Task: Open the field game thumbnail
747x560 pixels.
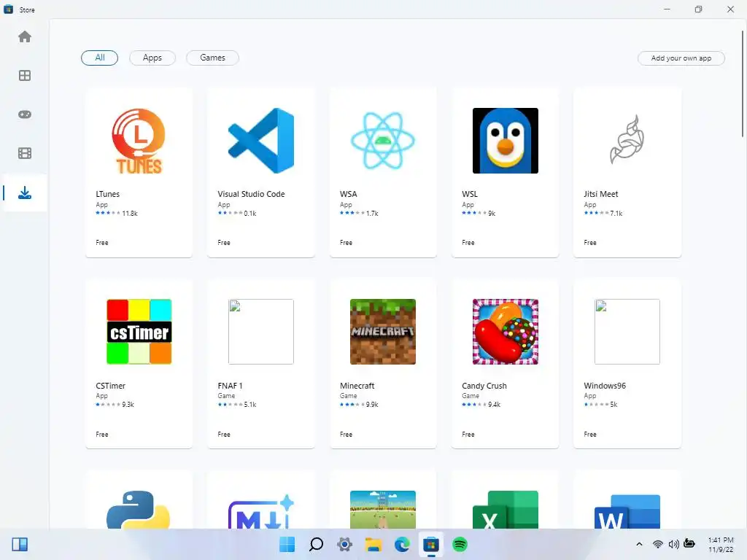Action: click(x=383, y=510)
